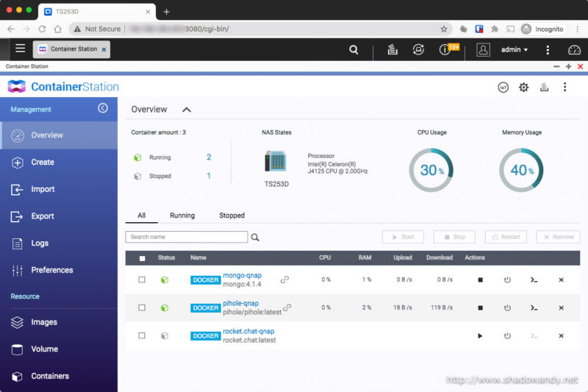Click the IoT icon in header
The image size is (588, 392).
coord(503,87)
